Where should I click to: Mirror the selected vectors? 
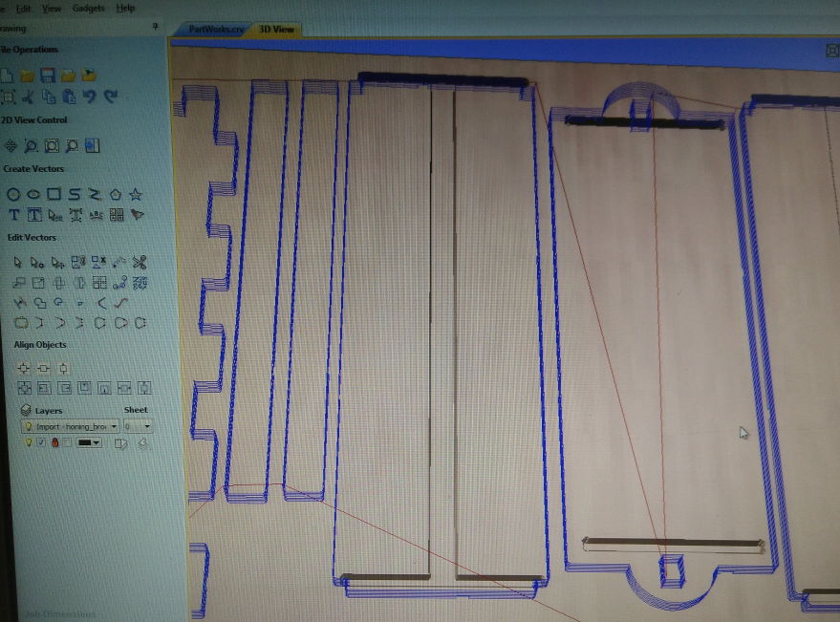79,283
